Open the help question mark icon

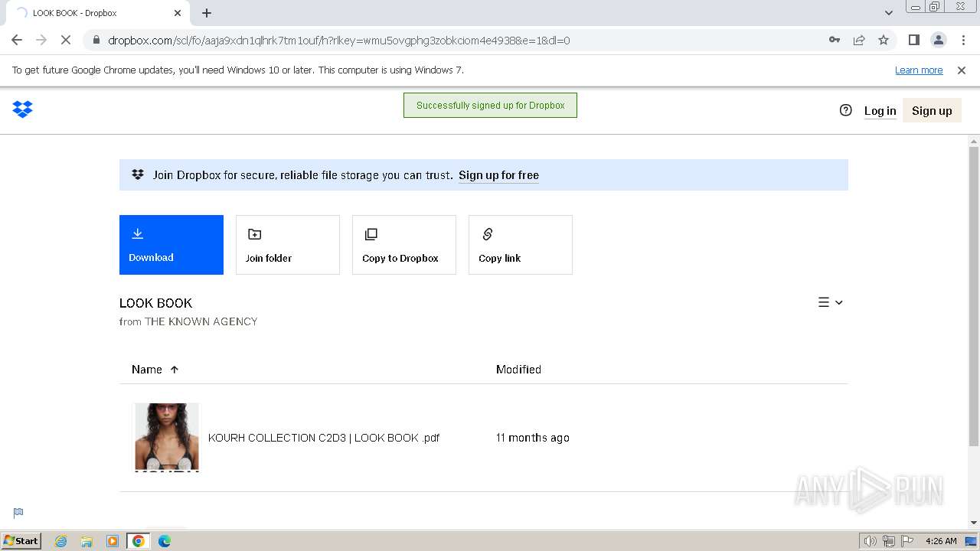(845, 110)
